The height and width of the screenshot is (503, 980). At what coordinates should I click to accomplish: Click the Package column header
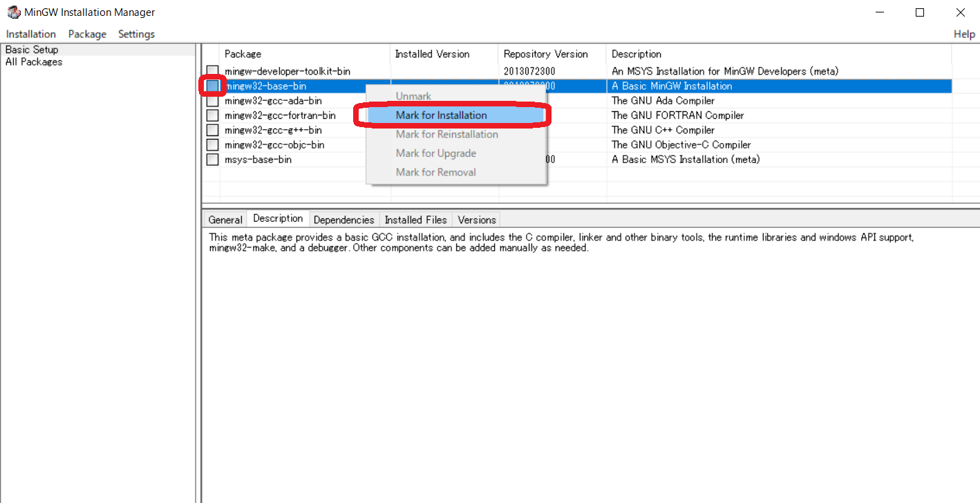click(x=305, y=54)
